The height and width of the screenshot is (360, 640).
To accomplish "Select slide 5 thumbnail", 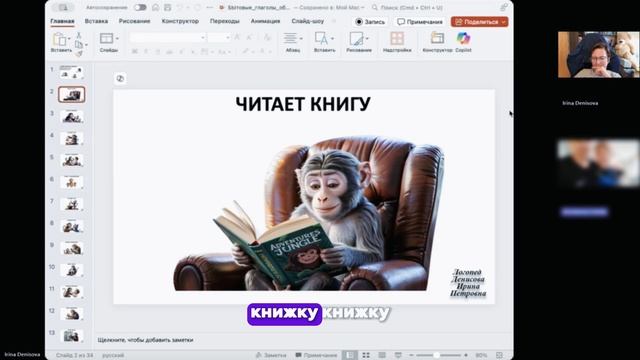I will click(71, 160).
